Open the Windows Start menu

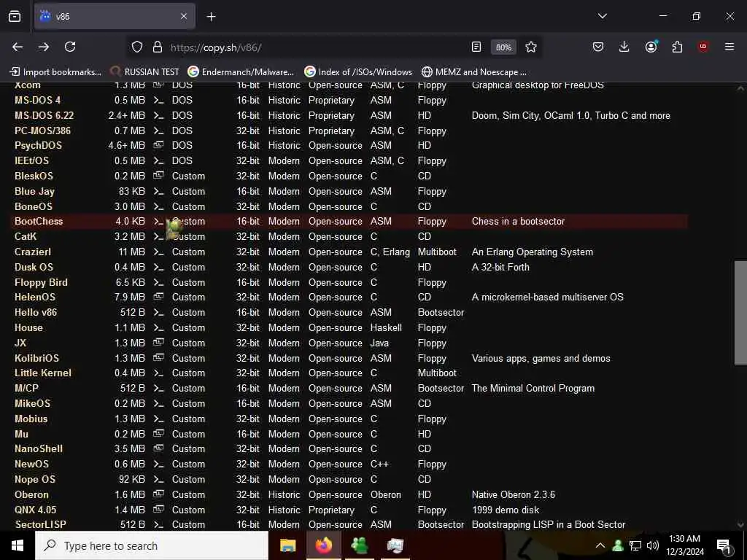18,545
